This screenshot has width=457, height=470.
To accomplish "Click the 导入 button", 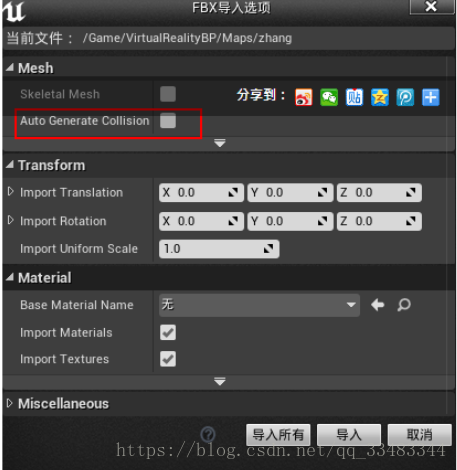I will pos(349,435).
